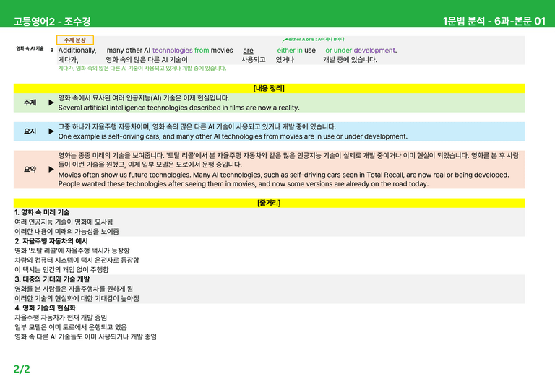The image size is (555, 392).
Task: Click the line '차량의 컴퓨터 시스템이 택시 운전자로 등장함'
Action: [77, 260]
